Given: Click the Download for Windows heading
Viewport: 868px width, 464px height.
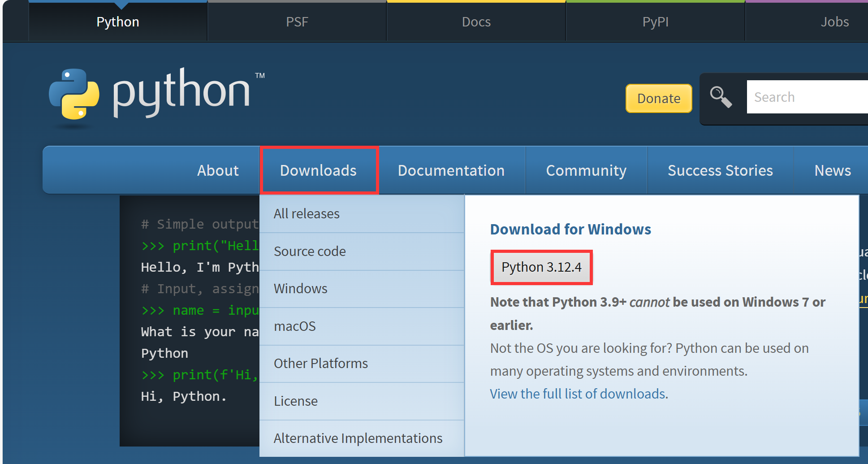Looking at the screenshot, I should tap(570, 230).
